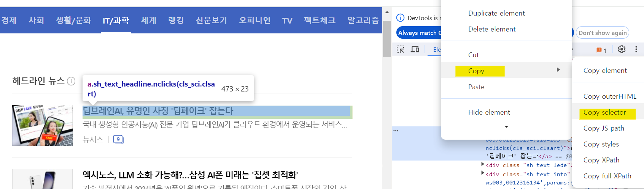This screenshot has height=189, width=644.
Task: Activate the inspect element picker icon
Action: (x=401, y=49)
